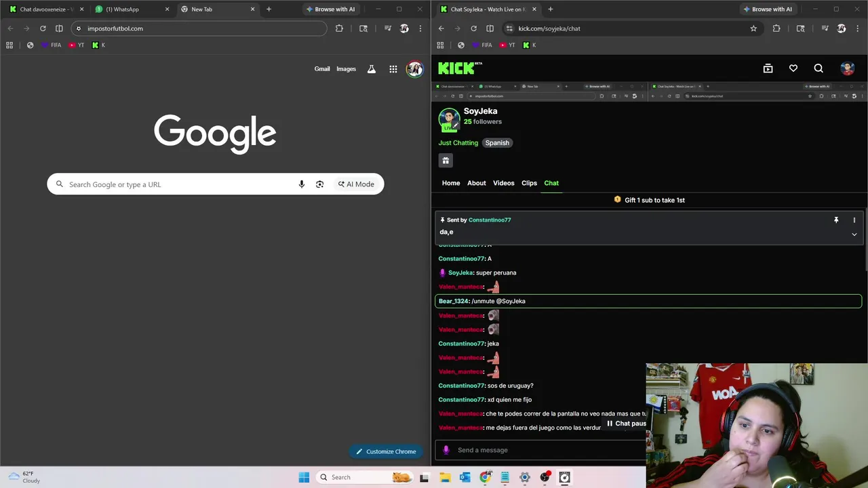Go back in right Chrome window
The width and height of the screenshot is (868, 488).
coord(441,28)
